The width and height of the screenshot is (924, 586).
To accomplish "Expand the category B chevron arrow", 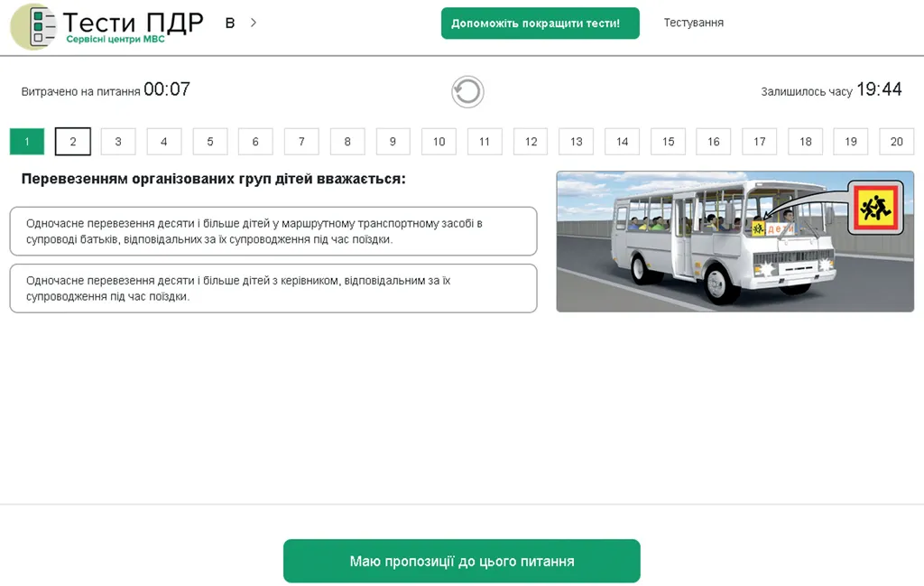I will click(x=254, y=23).
